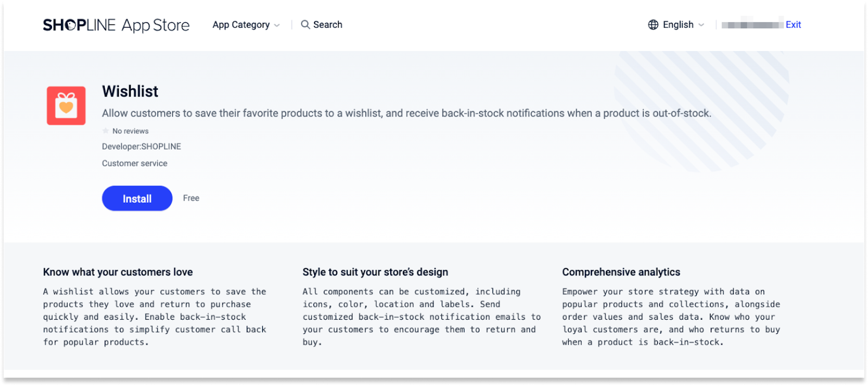Viewport: 868px width, 386px height.
Task: Click the blurred account name
Action: coord(752,24)
